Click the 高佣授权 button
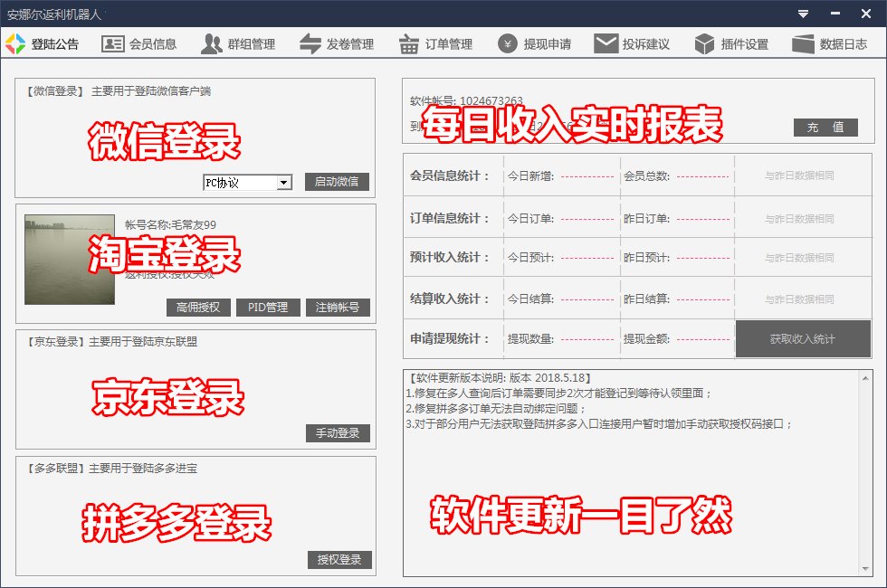887x588 pixels. [199, 308]
